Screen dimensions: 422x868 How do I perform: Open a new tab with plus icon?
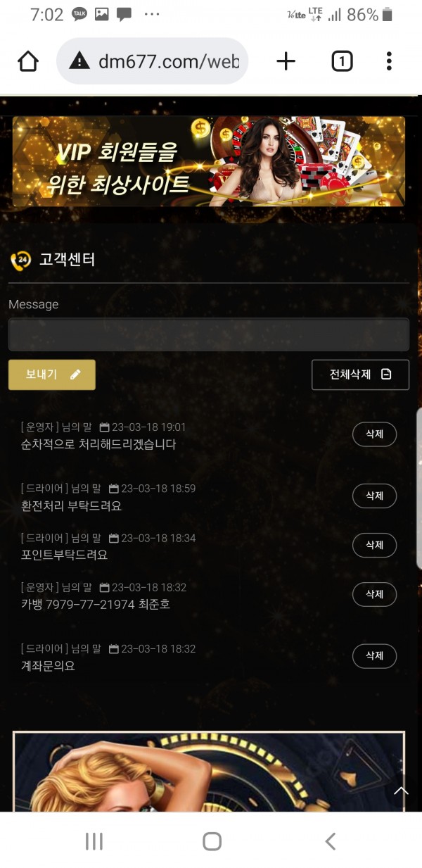286,62
